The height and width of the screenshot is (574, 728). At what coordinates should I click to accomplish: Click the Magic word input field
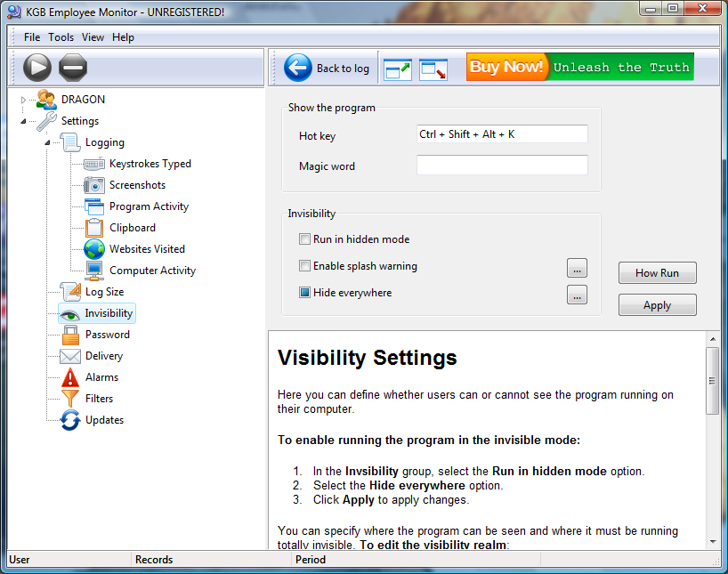point(502,166)
